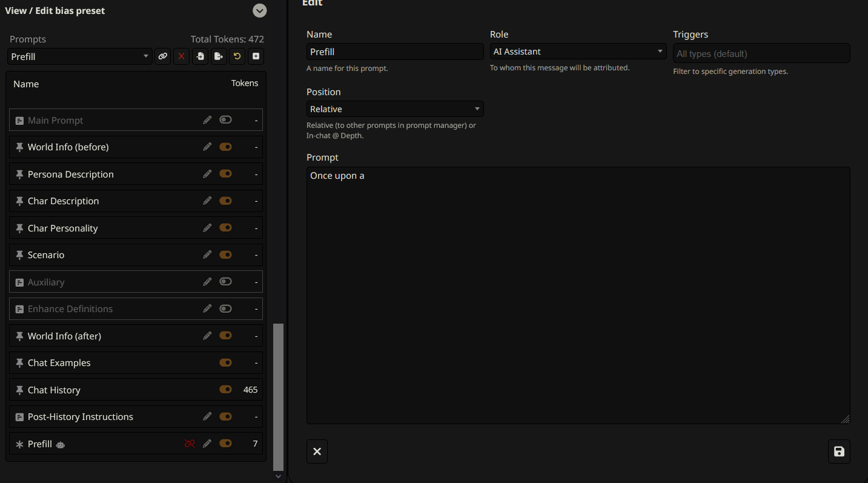Viewport: 868px width, 483px height.
Task: Click the Scenario row label
Action: (46, 255)
